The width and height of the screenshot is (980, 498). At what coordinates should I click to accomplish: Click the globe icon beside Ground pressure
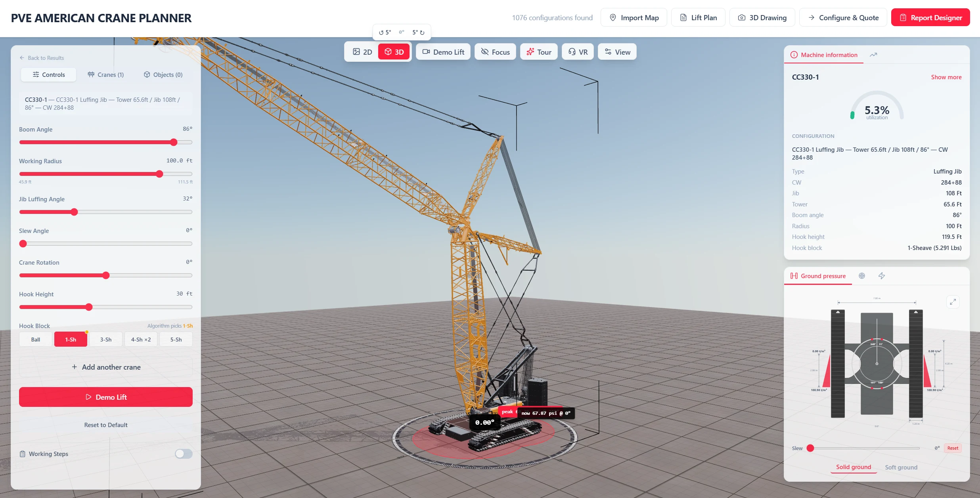[x=862, y=276]
